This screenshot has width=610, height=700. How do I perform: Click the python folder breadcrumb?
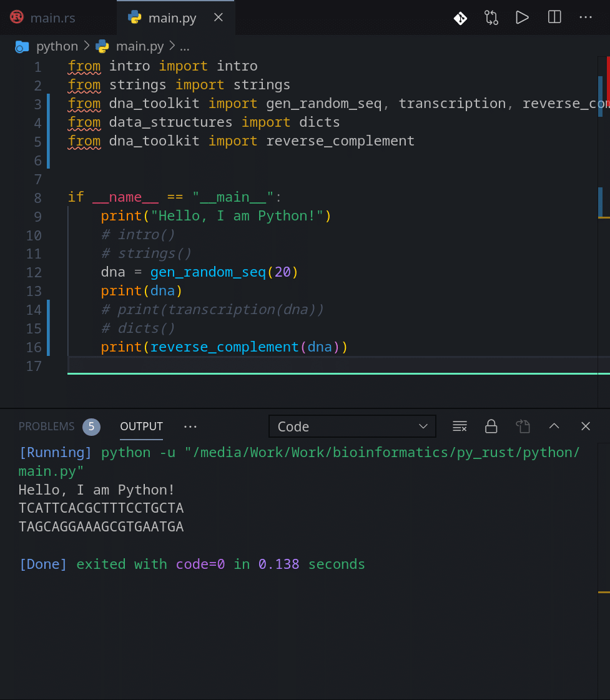57,46
